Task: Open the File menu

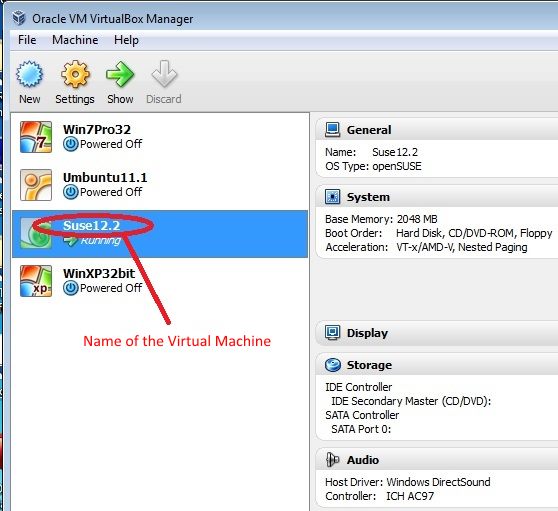Action: click(27, 40)
